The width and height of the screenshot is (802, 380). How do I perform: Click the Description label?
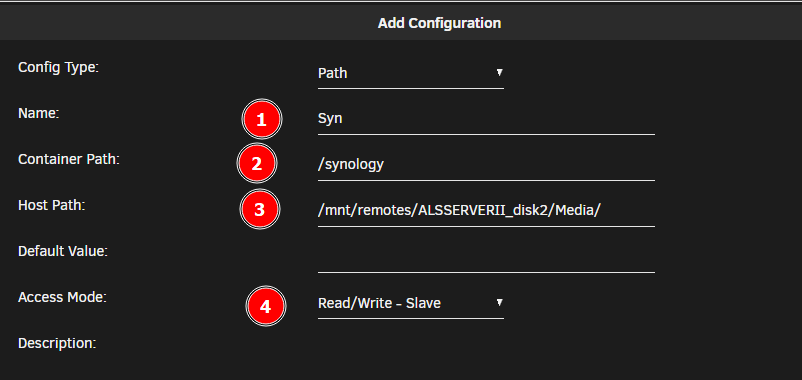coord(57,344)
